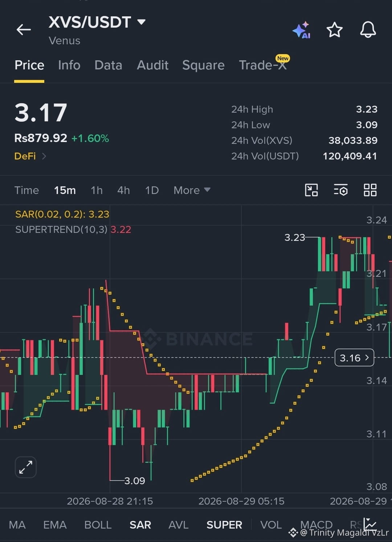Set a price alert with bell icon
Viewport: 392px width, 542px height.
[x=368, y=29]
